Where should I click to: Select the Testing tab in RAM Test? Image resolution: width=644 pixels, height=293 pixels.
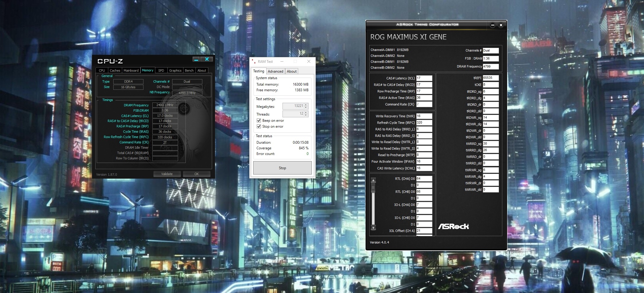coord(259,71)
